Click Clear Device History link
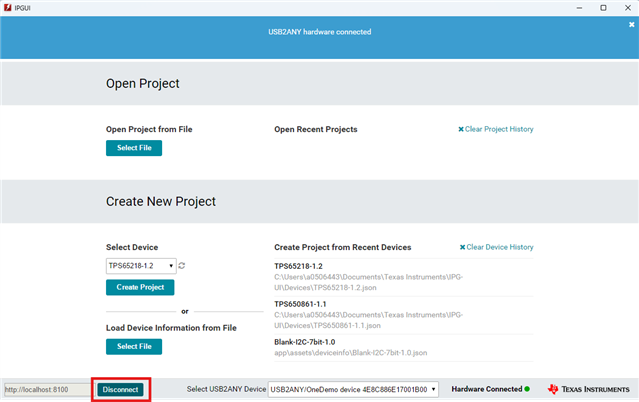Viewport: 639px width, 402px height. [496, 247]
